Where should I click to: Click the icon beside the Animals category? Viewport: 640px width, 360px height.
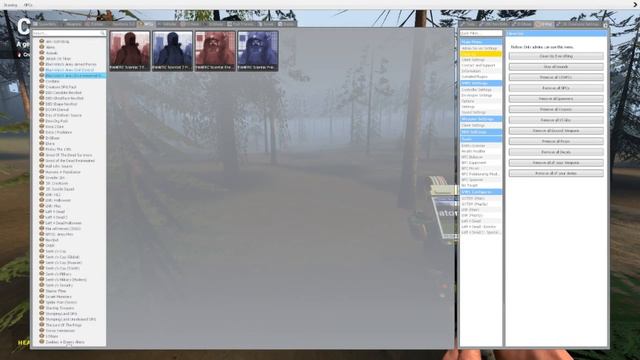(x=42, y=53)
